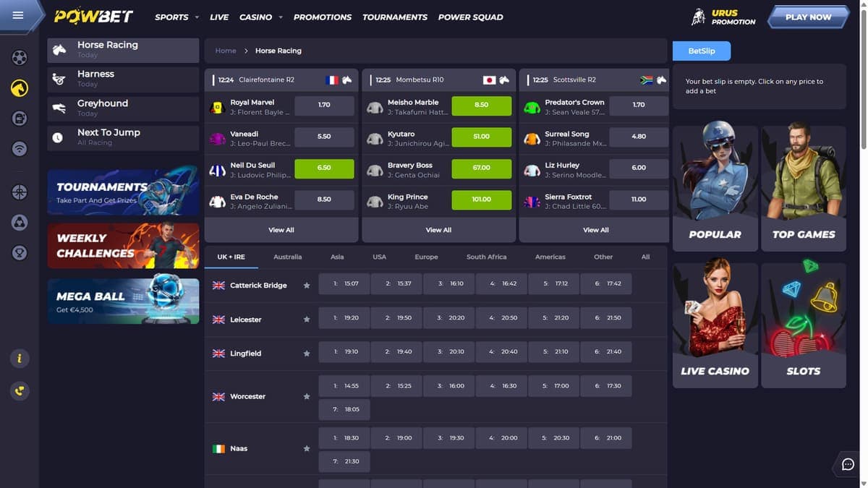Click Neil Du Seuil jockey silk icon
Image resolution: width=868 pixels, height=488 pixels.
217,170
